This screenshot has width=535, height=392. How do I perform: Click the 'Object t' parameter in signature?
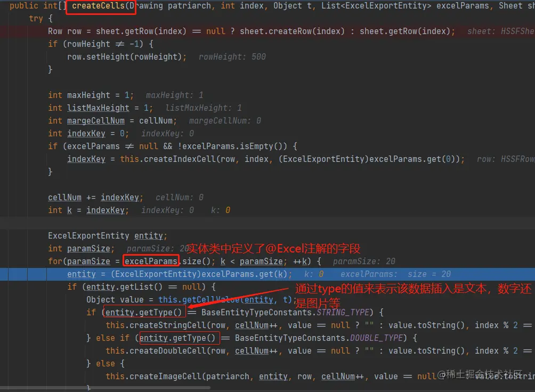[x=293, y=6]
